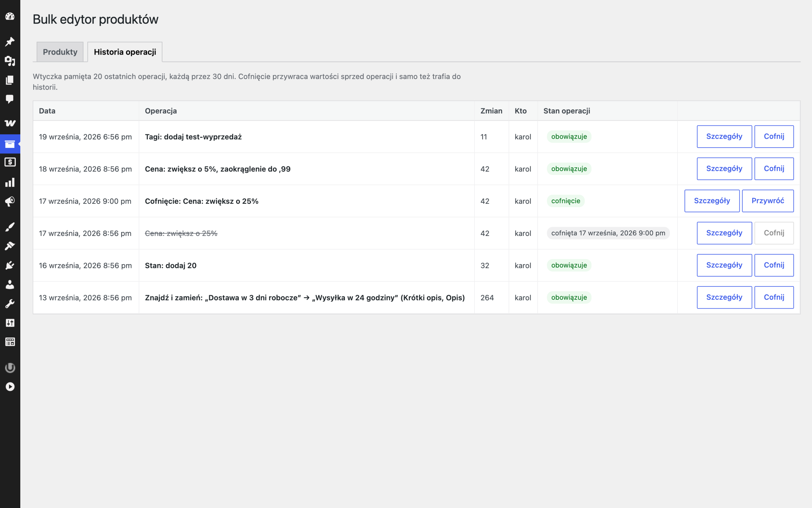Open Szczegóły for Stan: dodaj 20

[x=724, y=265]
